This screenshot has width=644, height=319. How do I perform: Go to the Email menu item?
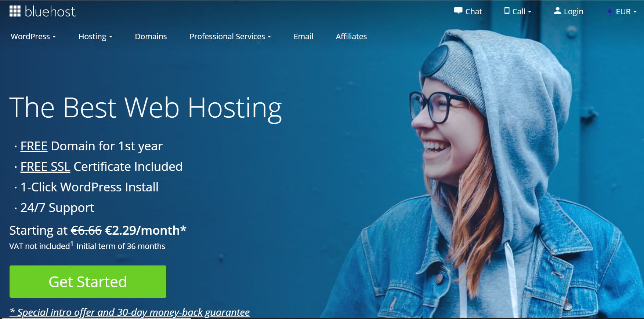click(x=303, y=36)
